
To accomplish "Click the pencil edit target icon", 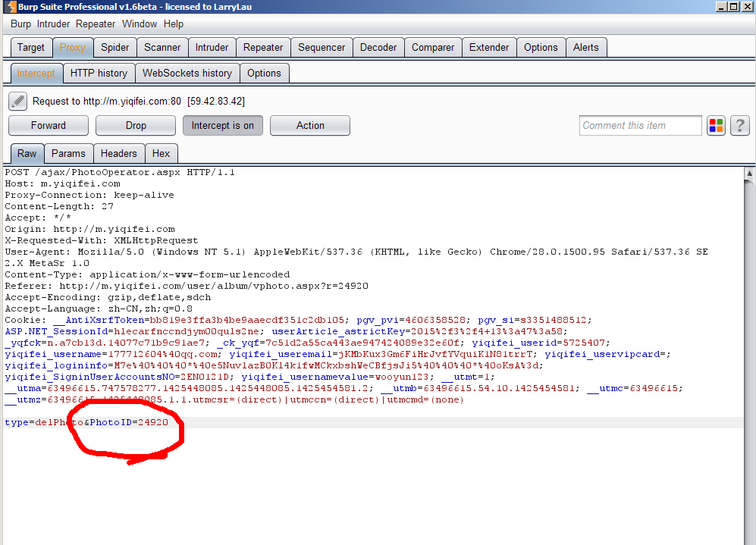I will point(18,102).
